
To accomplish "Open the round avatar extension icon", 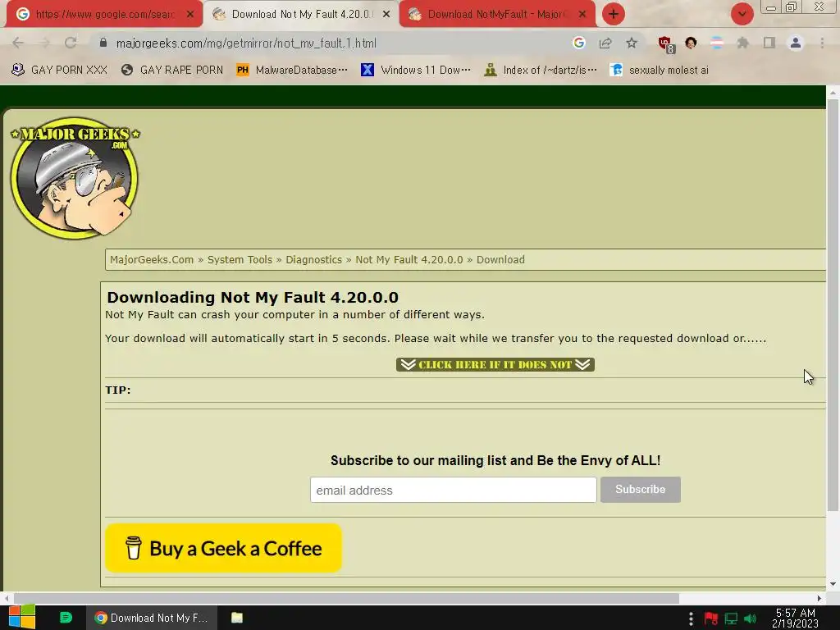I will [x=691, y=43].
